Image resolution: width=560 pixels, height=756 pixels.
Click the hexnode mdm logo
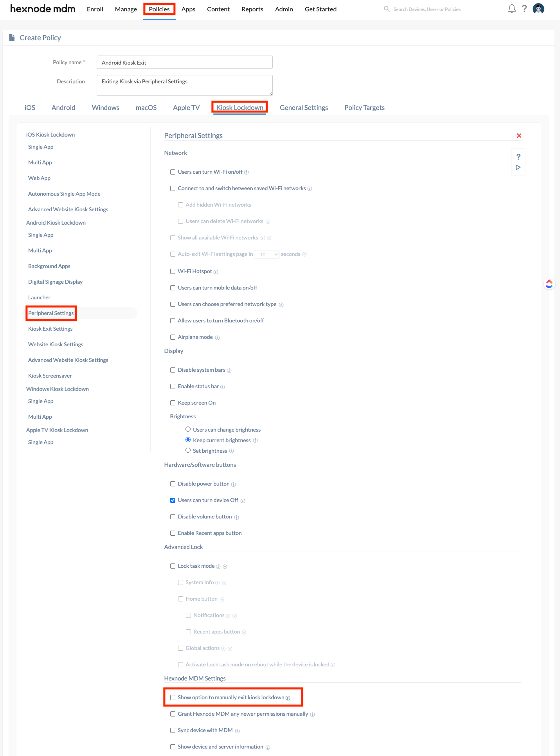[x=43, y=9]
